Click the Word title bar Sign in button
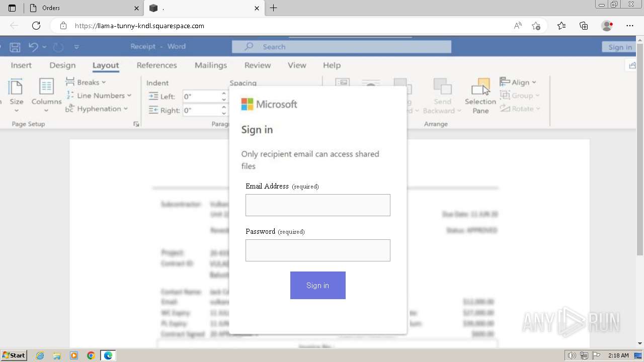Image resolution: width=644 pixels, height=362 pixels. click(x=620, y=47)
